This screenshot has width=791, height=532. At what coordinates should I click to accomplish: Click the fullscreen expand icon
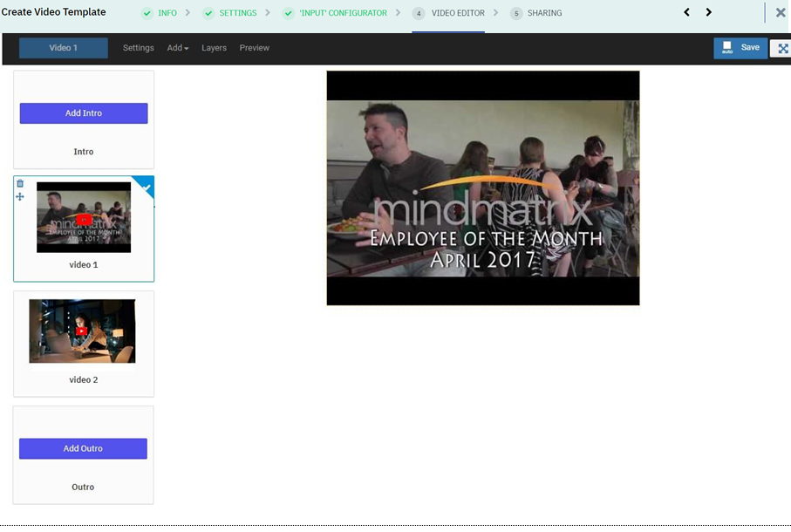pyautogui.click(x=782, y=49)
